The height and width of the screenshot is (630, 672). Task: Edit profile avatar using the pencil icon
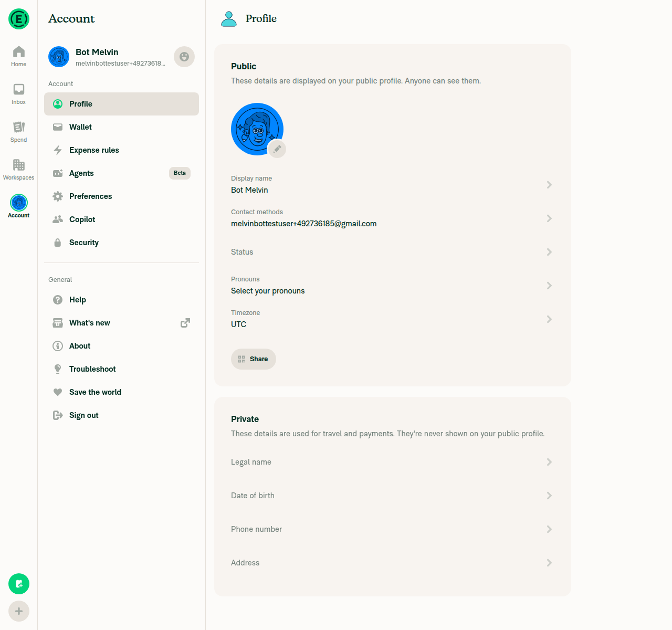277,149
